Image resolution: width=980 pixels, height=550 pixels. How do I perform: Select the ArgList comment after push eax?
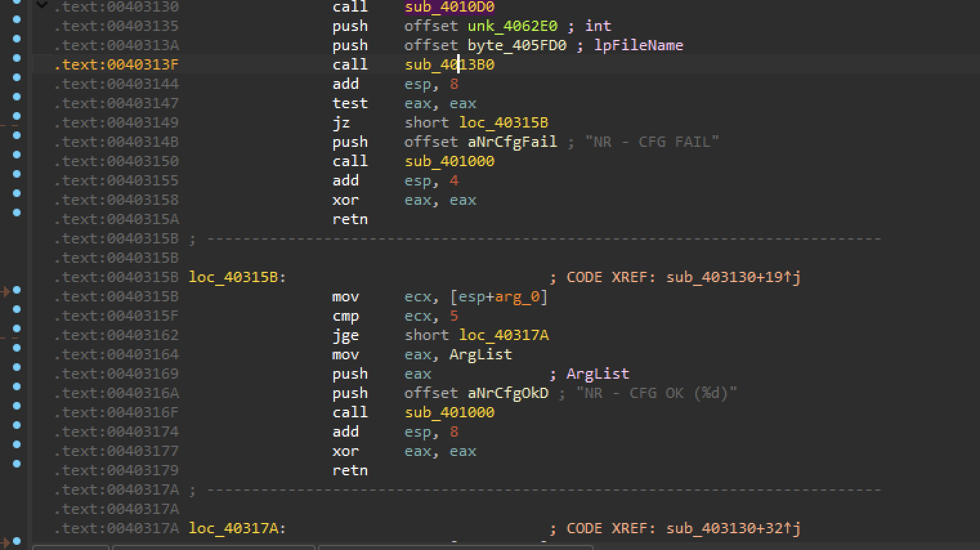[x=598, y=374]
